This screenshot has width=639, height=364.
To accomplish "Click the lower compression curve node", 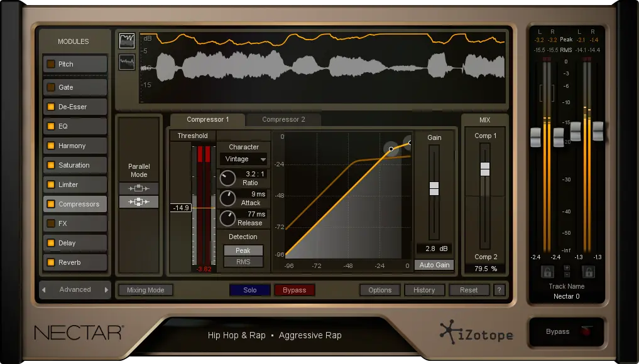I will (x=391, y=149).
